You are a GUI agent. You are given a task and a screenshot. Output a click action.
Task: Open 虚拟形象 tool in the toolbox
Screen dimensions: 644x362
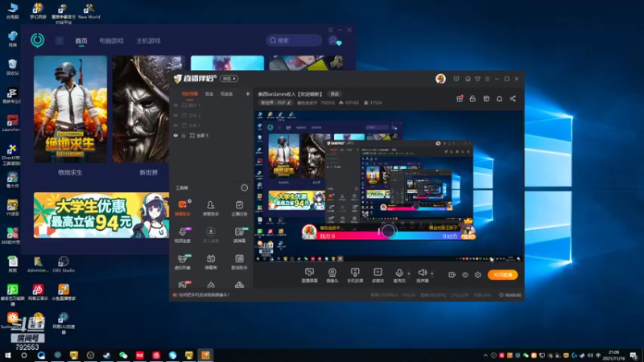pos(183,261)
